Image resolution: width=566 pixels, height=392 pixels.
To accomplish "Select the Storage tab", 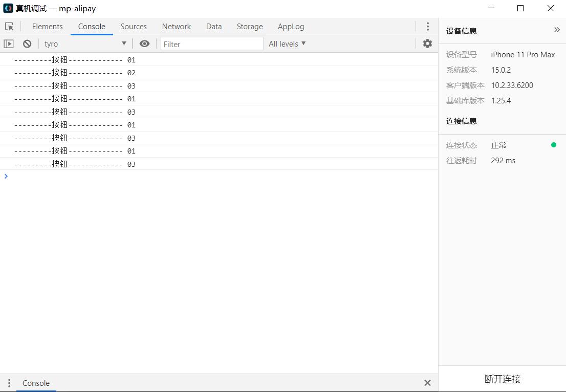I will click(x=249, y=27).
